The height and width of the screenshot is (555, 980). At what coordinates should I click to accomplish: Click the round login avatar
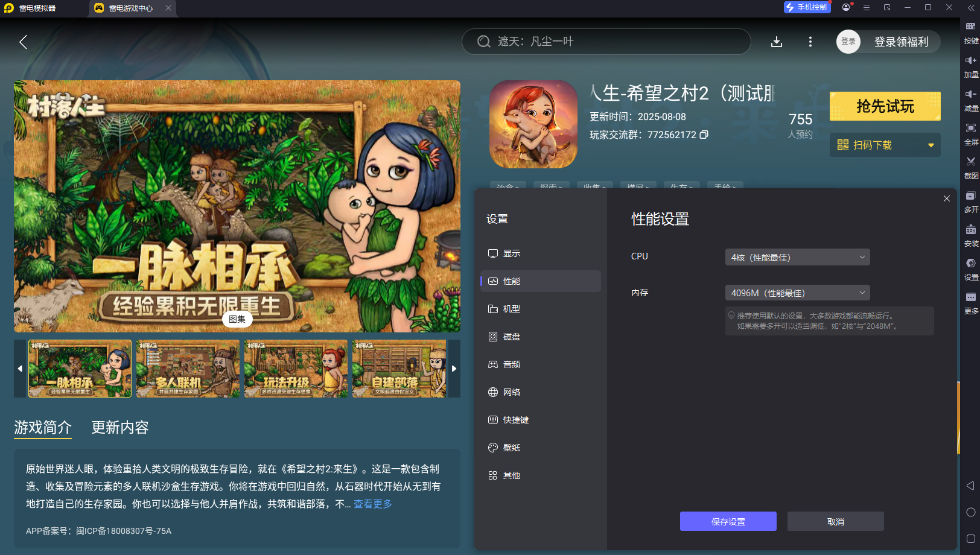(848, 42)
